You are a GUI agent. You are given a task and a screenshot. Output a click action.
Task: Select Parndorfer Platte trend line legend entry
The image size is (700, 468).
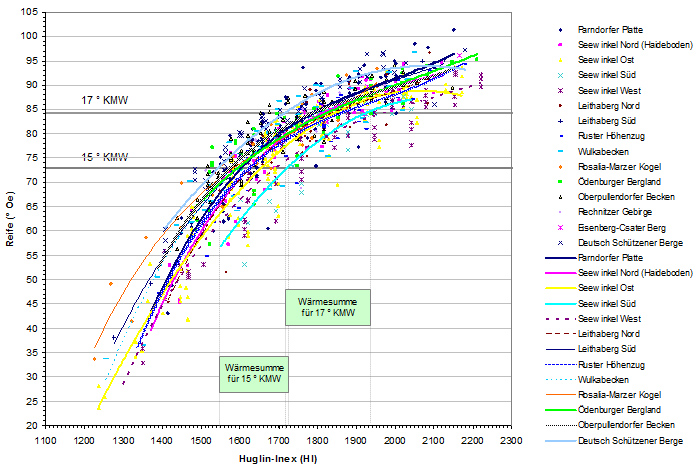[x=595, y=258]
